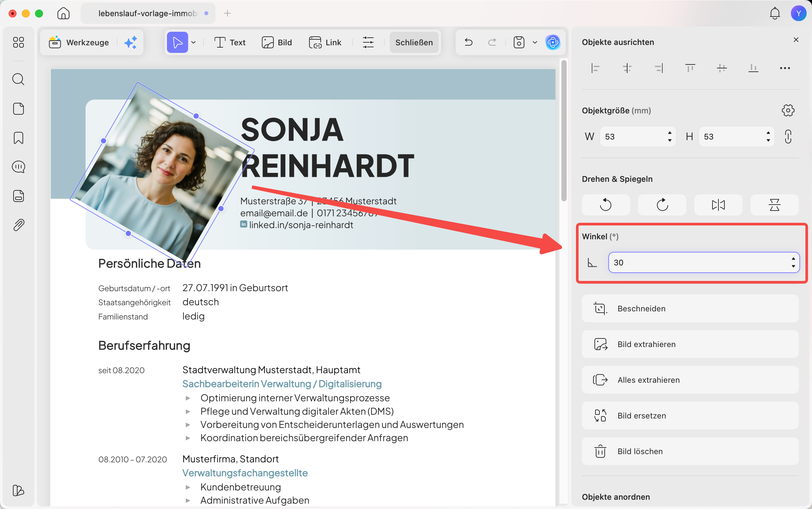Open the search magnifier in the sidebar
Screen dimensions: 812x509
(18, 79)
